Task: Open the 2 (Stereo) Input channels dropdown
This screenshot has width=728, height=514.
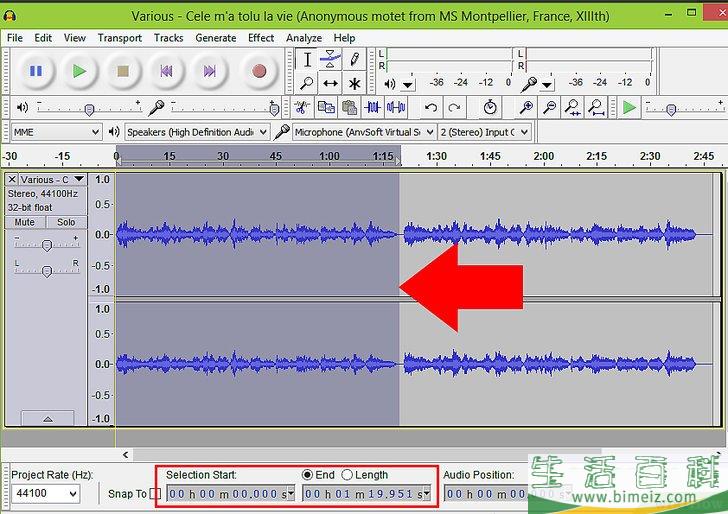Action: coord(484,132)
